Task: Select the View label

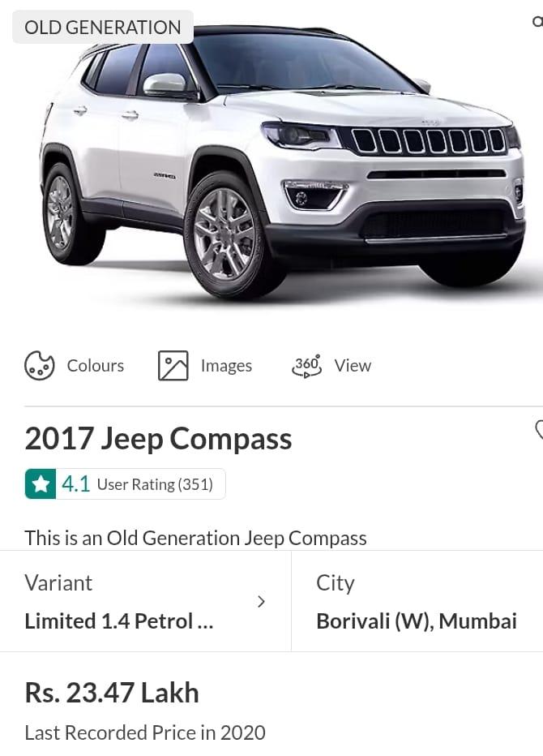Action: (353, 366)
